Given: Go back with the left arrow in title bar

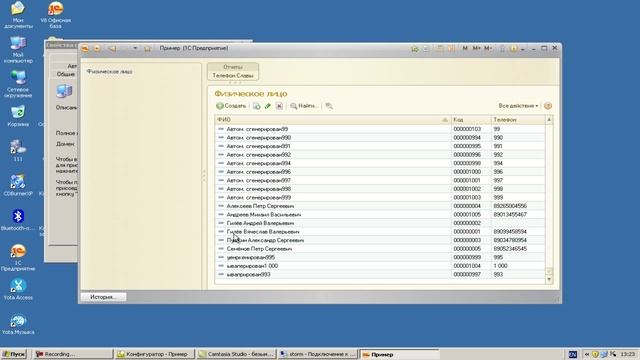Looking at the screenshot, I should 112,48.
